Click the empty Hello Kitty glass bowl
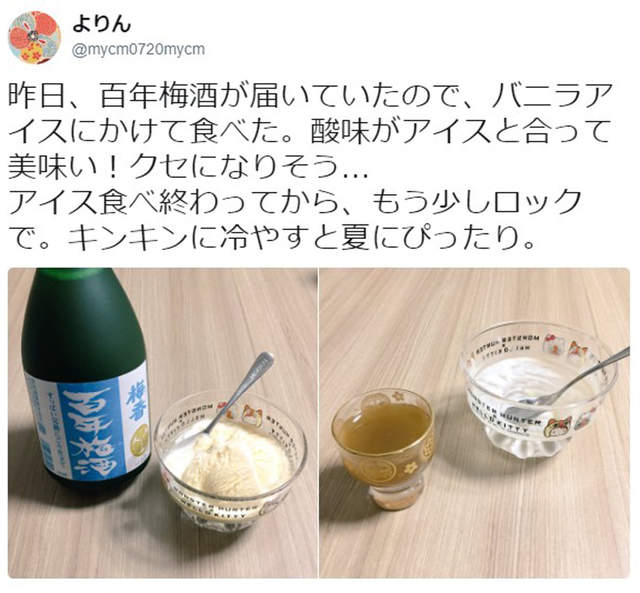Screen dimensions: 640x593 (539, 388)
